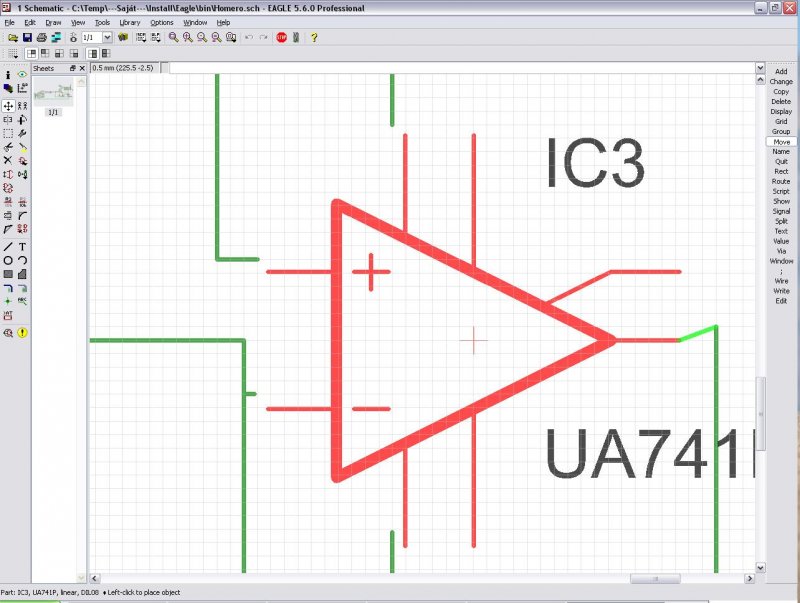The height and width of the screenshot is (603, 800).
Task: Click the yellow Errors exclamation icon
Action: click(22, 333)
